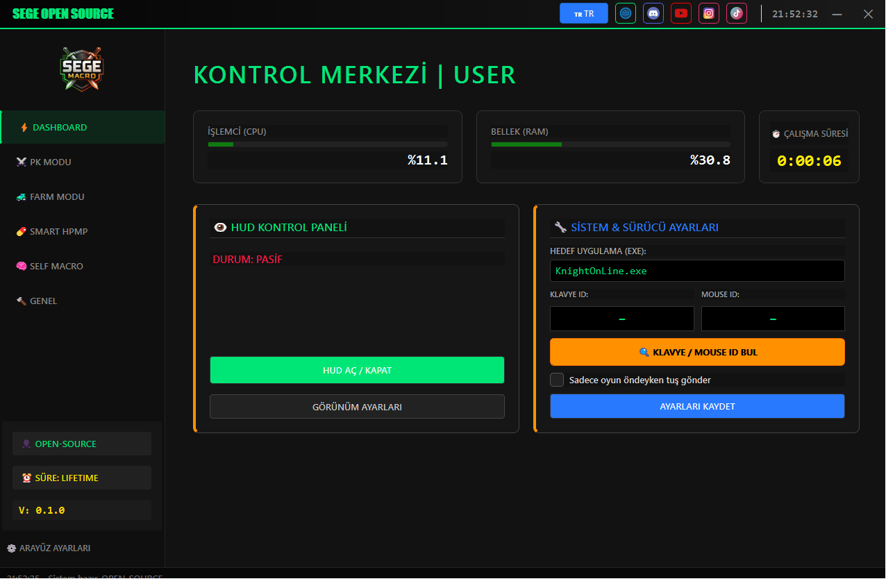Viewport: 886px width, 588px height.
Task: Open the Smart HPMP section
Action: [83, 231]
